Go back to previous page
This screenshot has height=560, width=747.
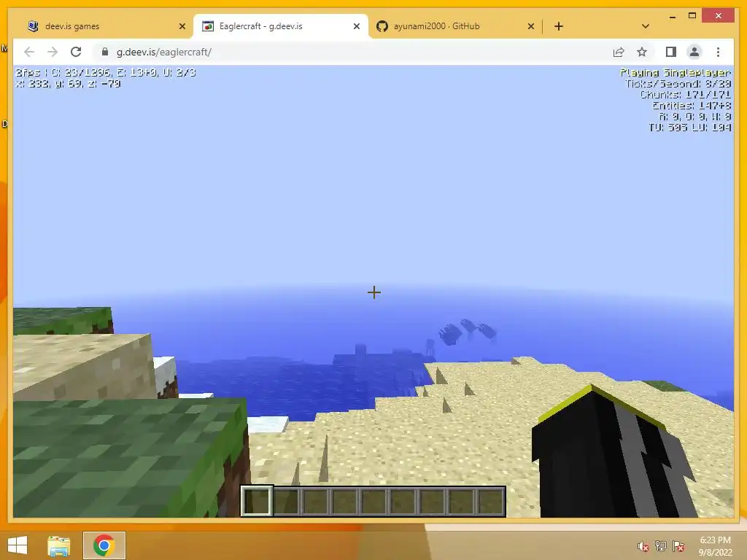[29, 52]
